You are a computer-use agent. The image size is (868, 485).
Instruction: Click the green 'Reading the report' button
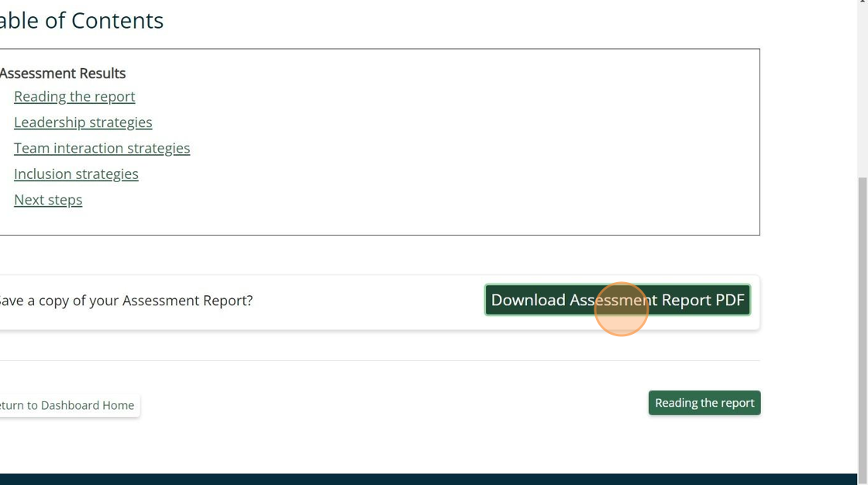click(704, 403)
